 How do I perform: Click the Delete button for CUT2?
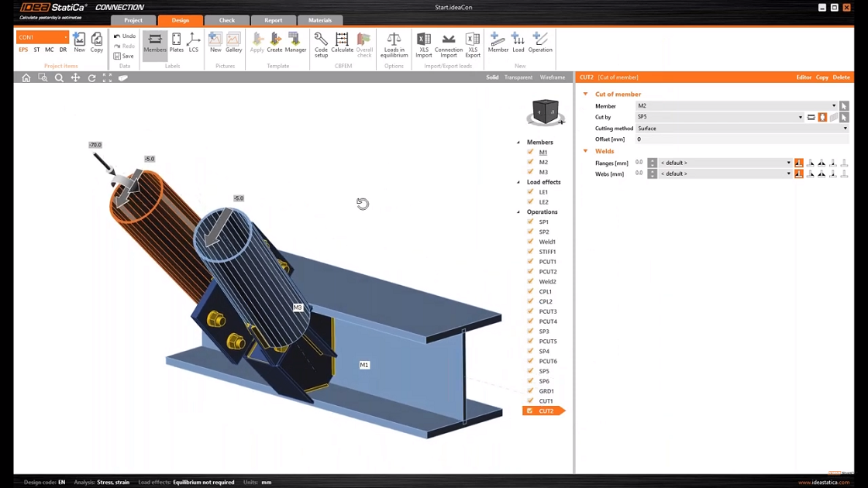click(x=841, y=77)
